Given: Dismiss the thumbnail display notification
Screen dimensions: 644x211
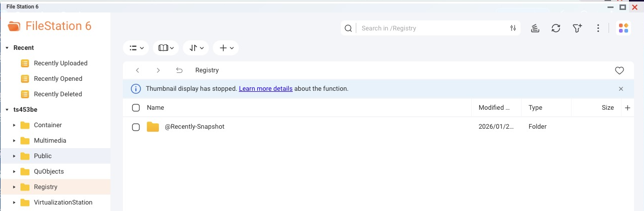Looking at the screenshot, I should click(621, 89).
